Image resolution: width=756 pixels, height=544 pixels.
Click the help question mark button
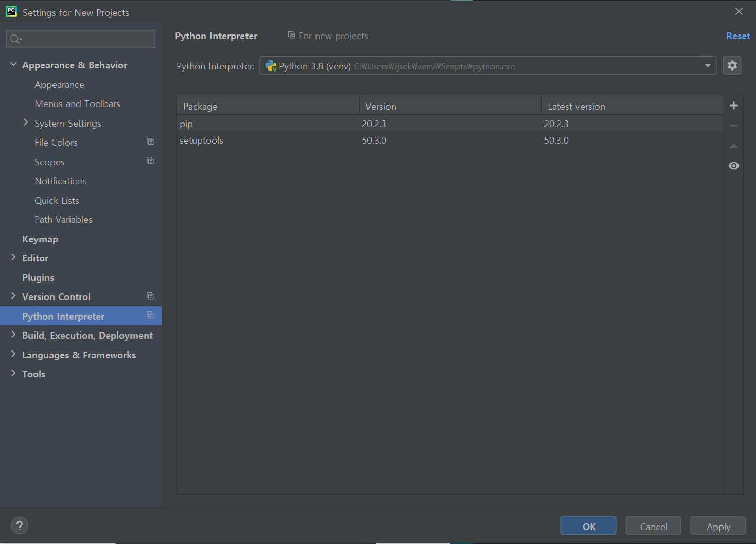[x=20, y=525]
